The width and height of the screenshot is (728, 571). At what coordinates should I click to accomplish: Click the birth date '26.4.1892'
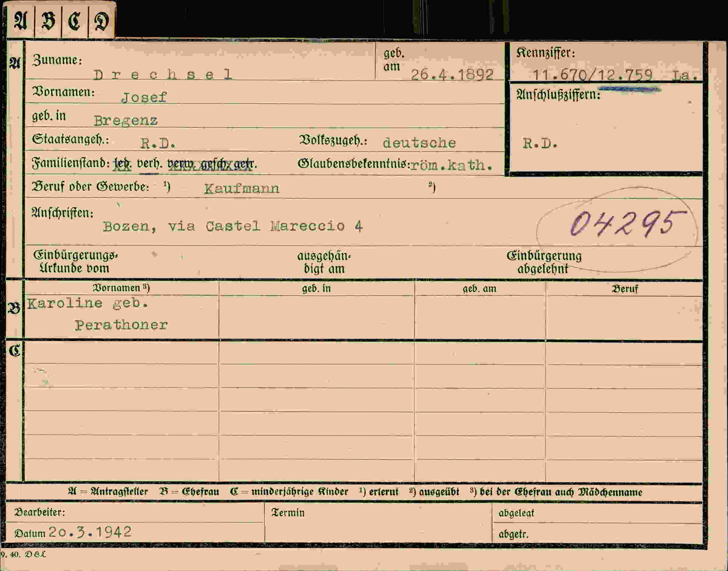coord(452,75)
